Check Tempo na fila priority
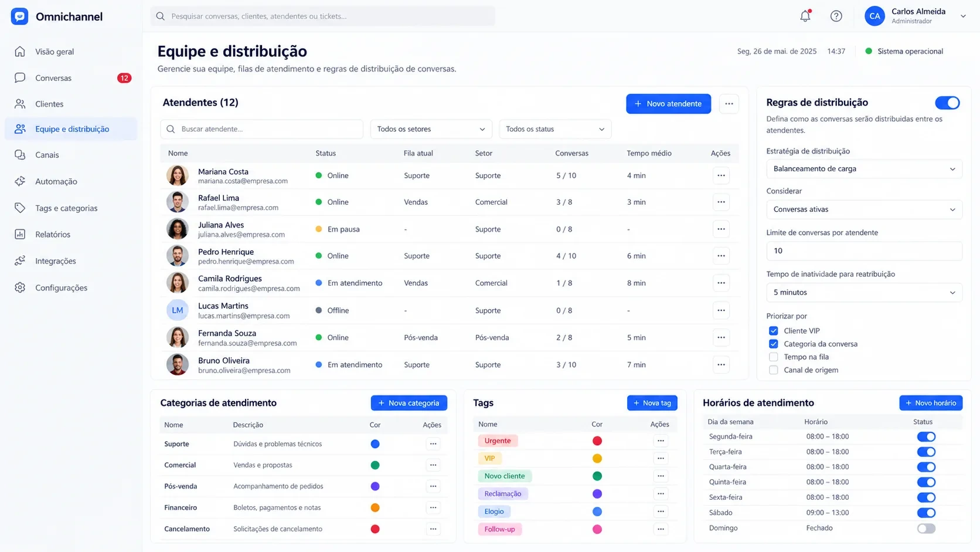The height and width of the screenshot is (552, 980). [x=773, y=357]
